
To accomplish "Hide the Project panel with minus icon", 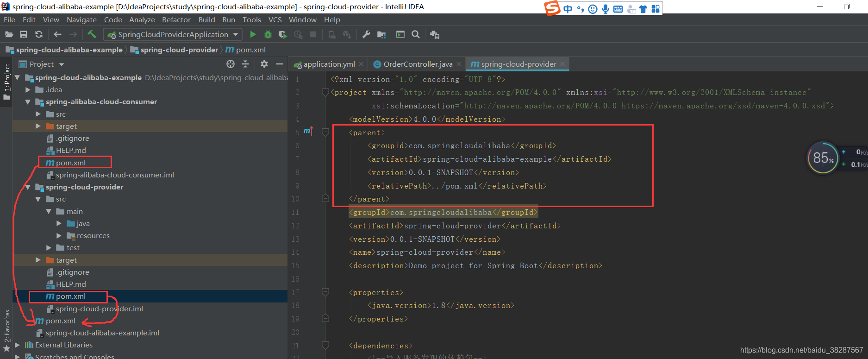I will [279, 64].
